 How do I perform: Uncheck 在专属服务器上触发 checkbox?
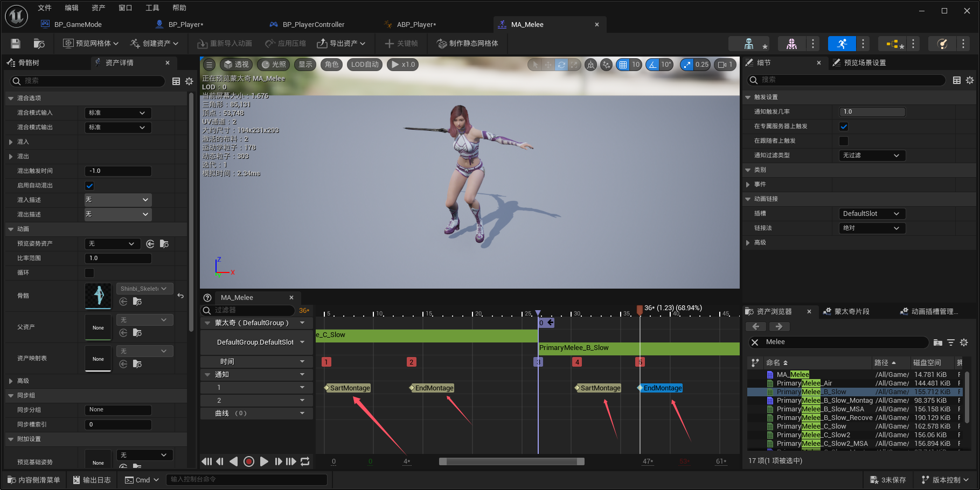click(844, 127)
